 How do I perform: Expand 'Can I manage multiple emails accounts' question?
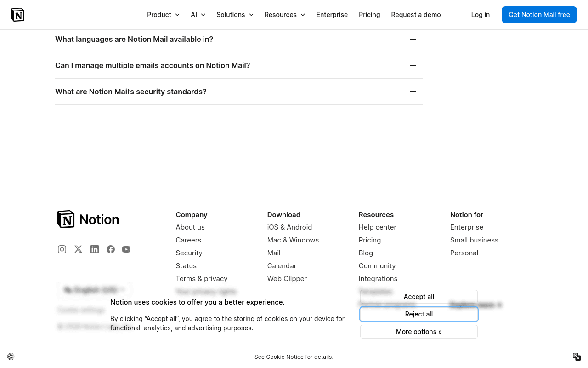239,65
